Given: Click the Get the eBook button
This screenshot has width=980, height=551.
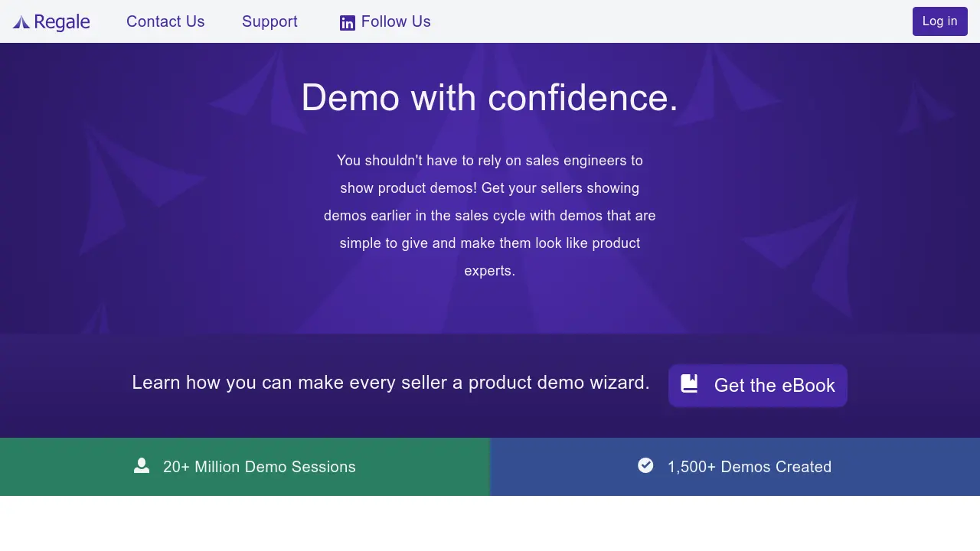Looking at the screenshot, I should click(x=757, y=385).
